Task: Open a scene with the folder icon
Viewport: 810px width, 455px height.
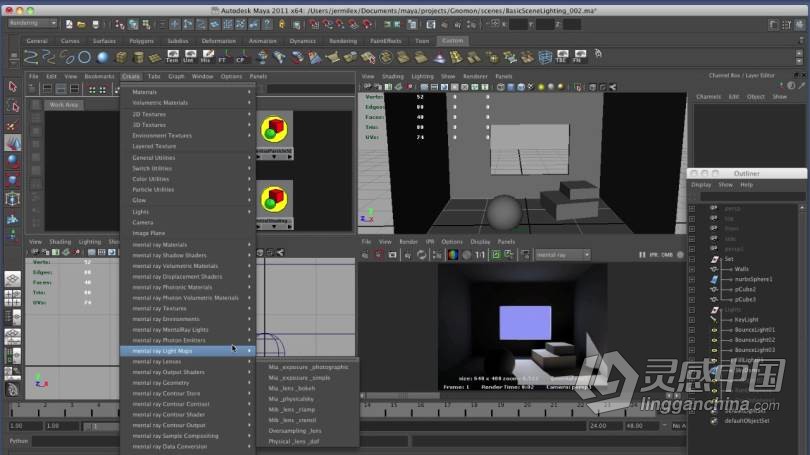Action: pyautogui.click(x=82, y=24)
